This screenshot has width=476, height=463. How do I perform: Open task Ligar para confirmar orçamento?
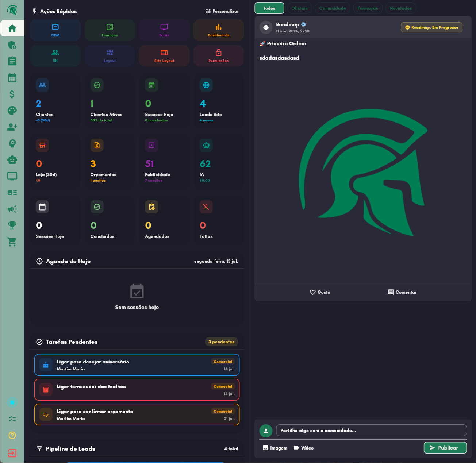tap(137, 414)
